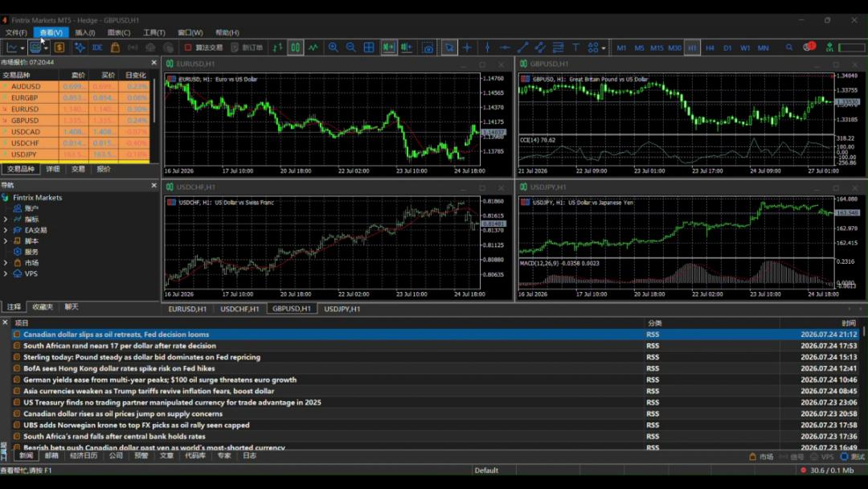The height and width of the screenshot is (489, 868).
Task: Click the zoom in magnifier icon
Action: tap(334, 47)
